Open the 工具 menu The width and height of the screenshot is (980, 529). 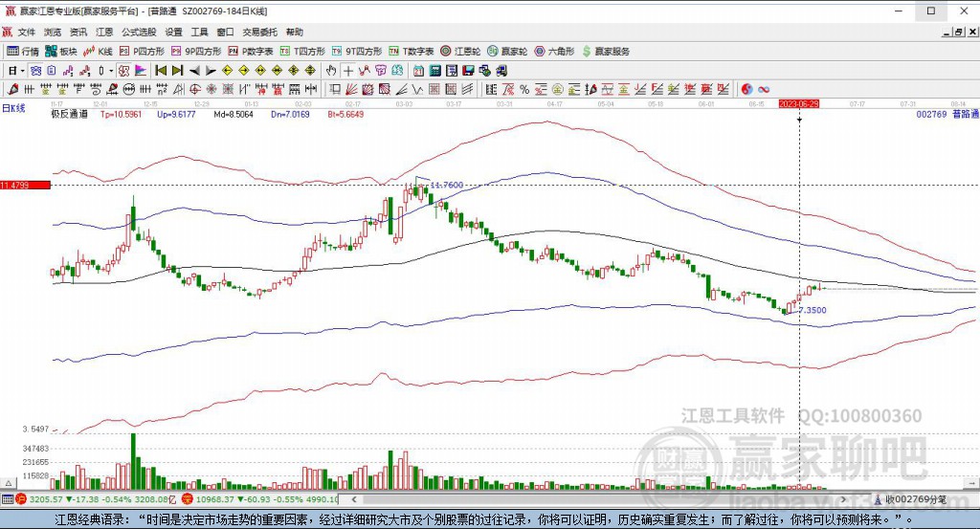pos(199,32)
